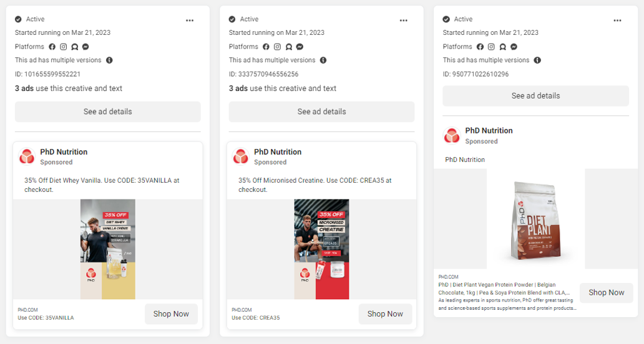This screenshot has width=644, height=344.
Task: See ad details for ID 3337570946556256
Action: [321, 112]
